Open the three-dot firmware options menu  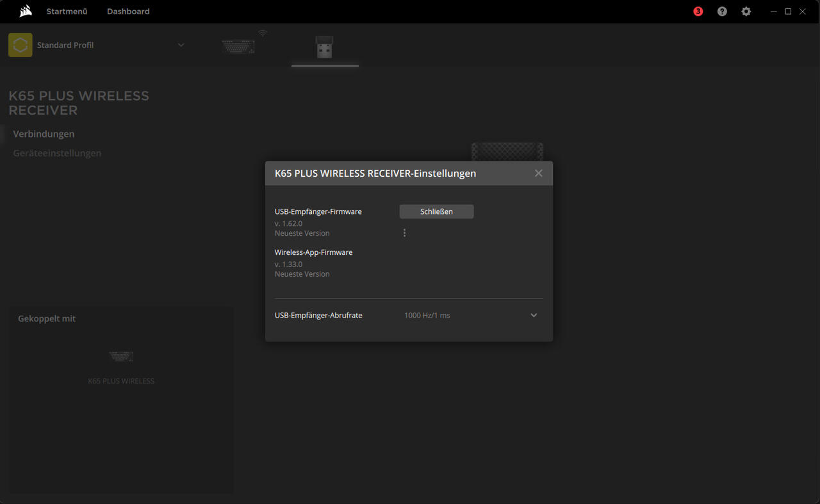[404, 233]
